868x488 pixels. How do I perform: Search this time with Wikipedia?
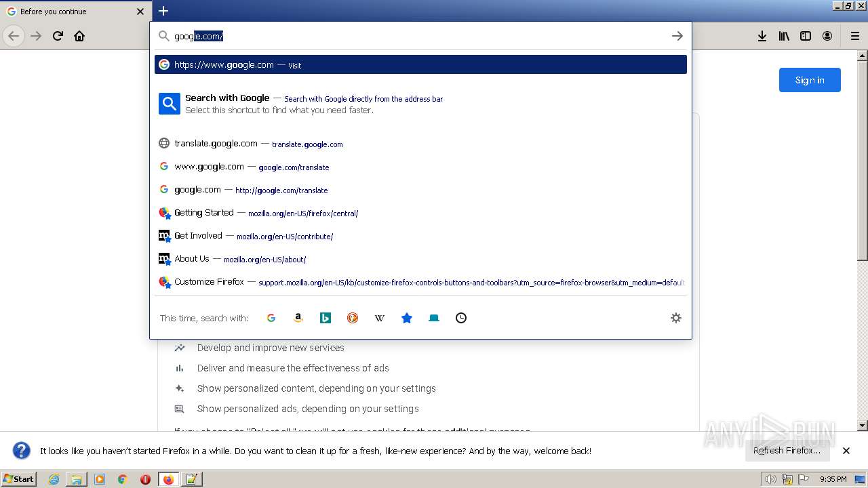coord(380,318)
